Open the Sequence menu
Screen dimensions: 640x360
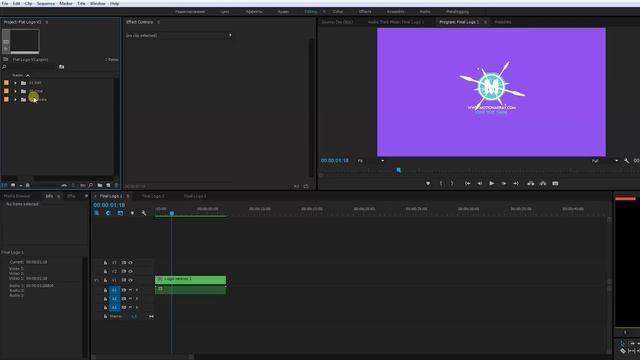tap(46, 3)
